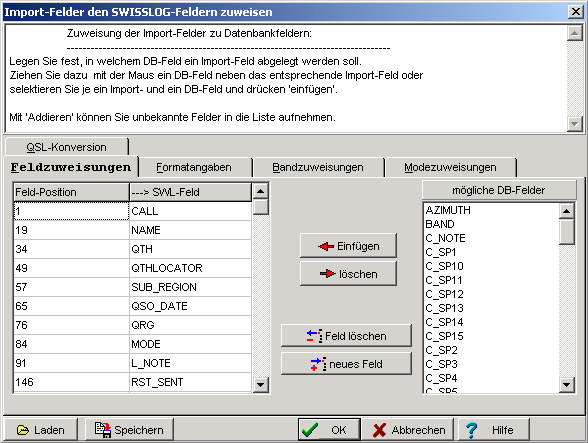Select AZIMUTH in the DB-Felder list
588x443 pixels.
tap(448, 210)
